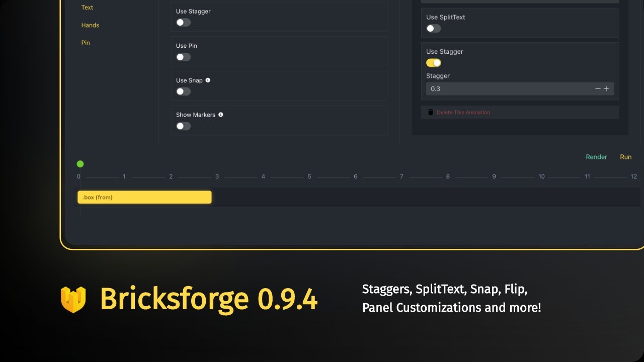This screenshot has width=644, height=362.
Task: Click the Stagger value field showing 0.3
Action: click(520, 88)
